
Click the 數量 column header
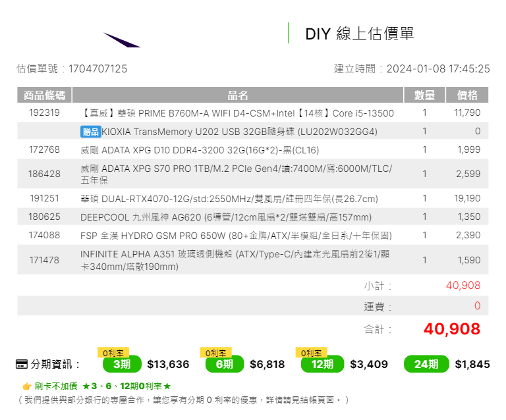pos(424,95)
